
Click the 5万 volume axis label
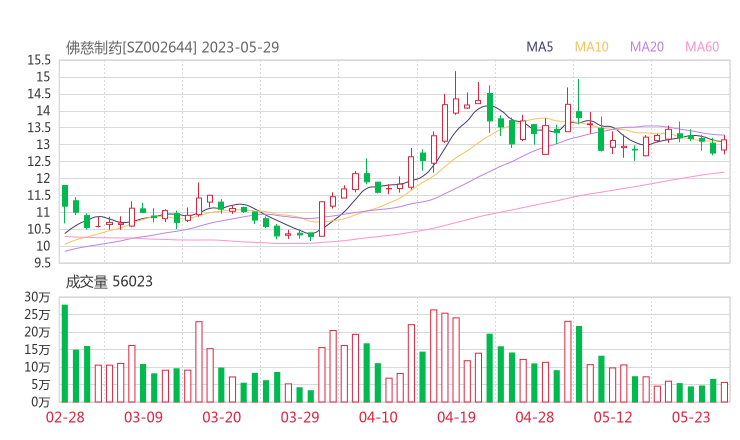[41, 385]
